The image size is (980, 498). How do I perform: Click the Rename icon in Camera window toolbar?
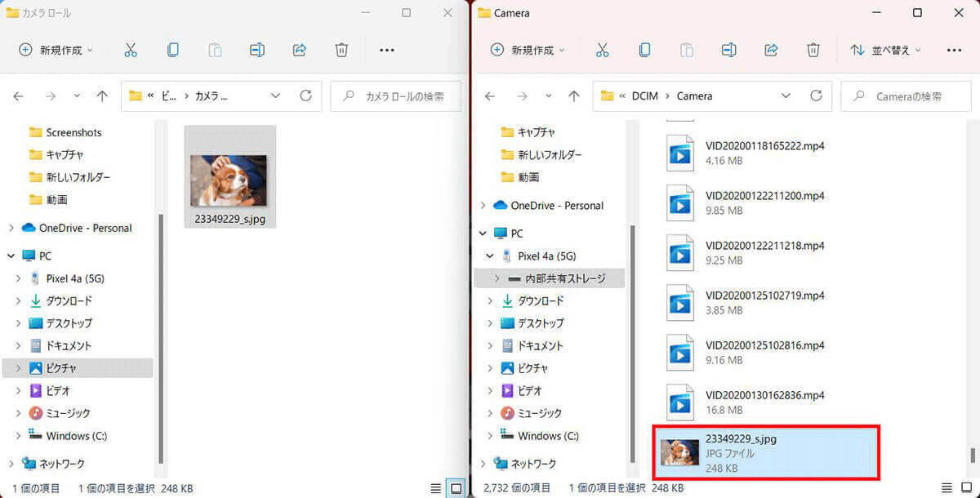[729, 50]
